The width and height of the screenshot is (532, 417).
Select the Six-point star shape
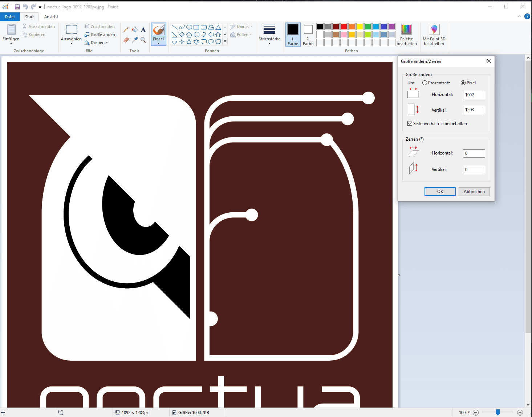point(196,42)
